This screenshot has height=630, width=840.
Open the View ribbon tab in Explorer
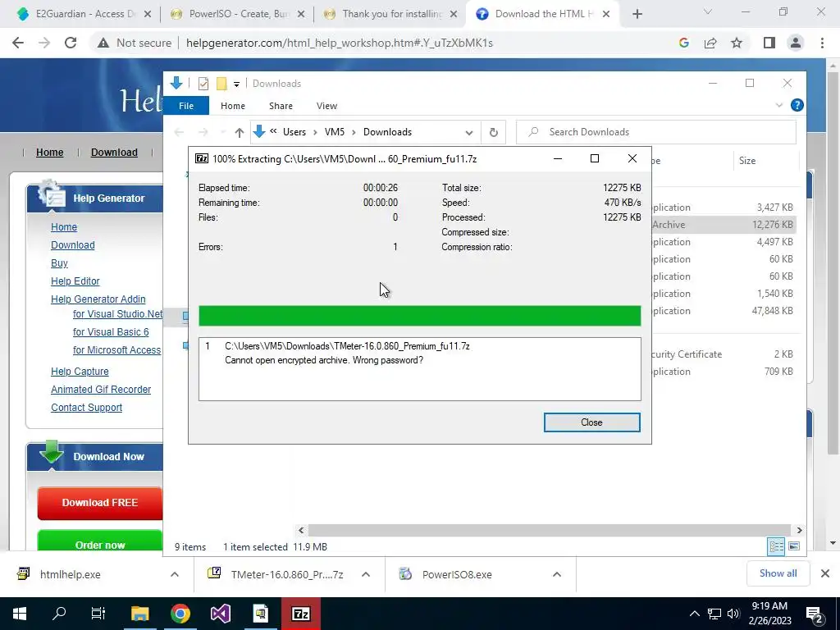[x=326, y=106]
